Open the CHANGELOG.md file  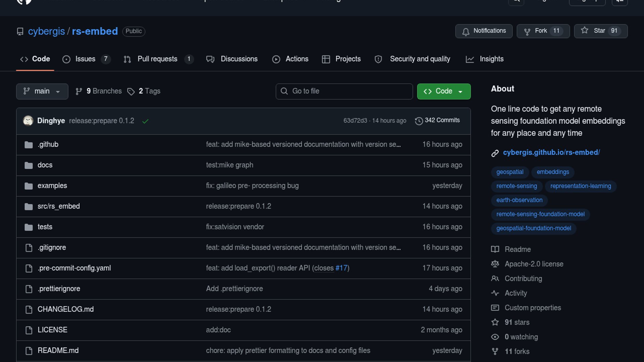click(x=65, y=309)
